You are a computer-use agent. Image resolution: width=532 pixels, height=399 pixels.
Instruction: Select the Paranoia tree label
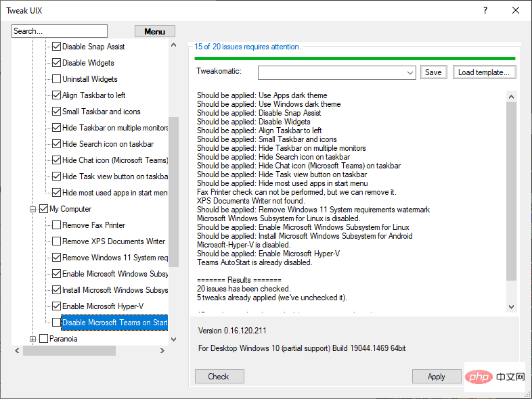(x=64, y=339)
